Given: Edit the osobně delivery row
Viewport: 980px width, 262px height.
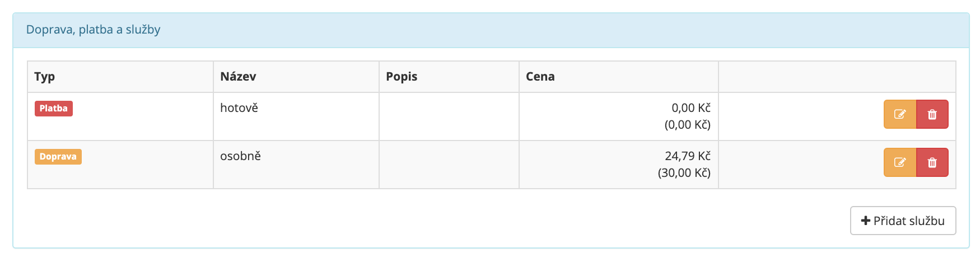Looking at the screenshot, I should [x=900, y=162].
